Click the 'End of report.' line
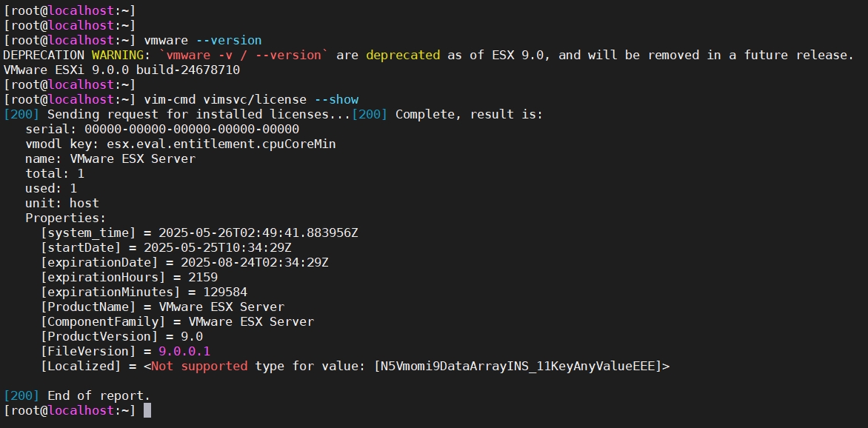 (99, 395)
